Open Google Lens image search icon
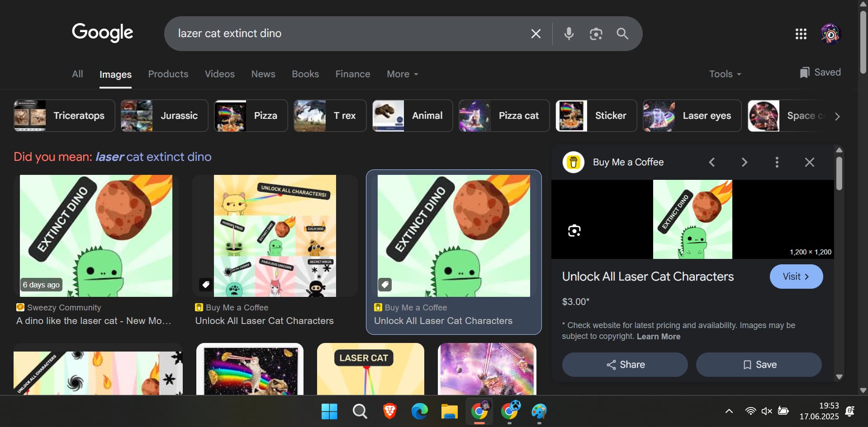The image size is (868, 427). click(x=596, y=33)
